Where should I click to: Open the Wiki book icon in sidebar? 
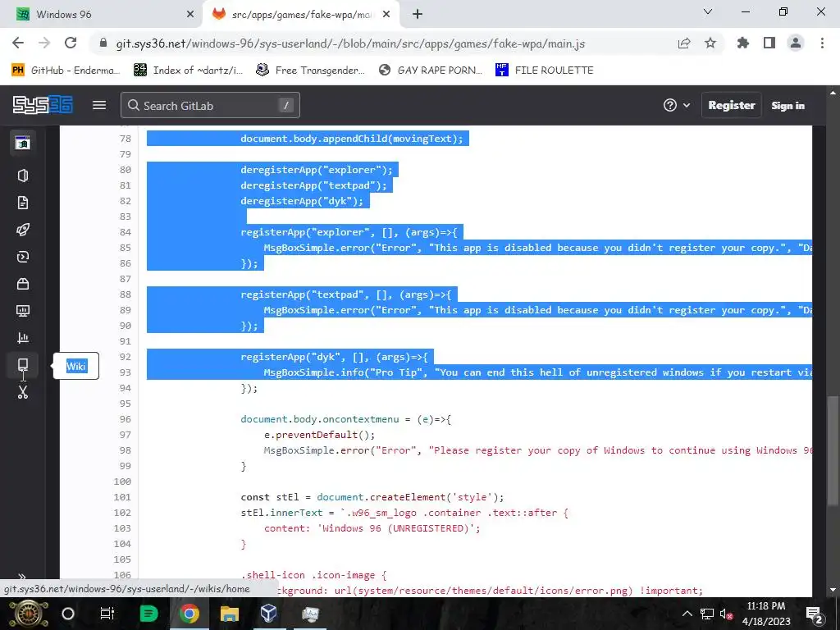coord(22,365)
